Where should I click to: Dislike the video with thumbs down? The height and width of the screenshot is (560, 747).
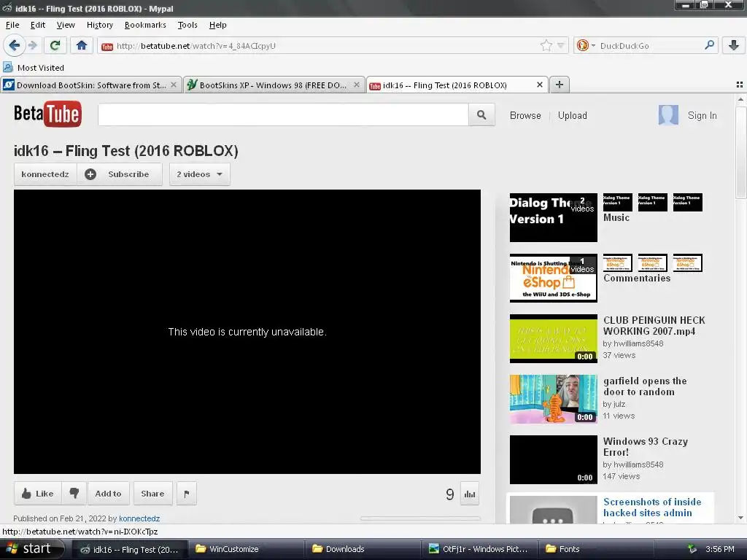[x=74, y=494]
